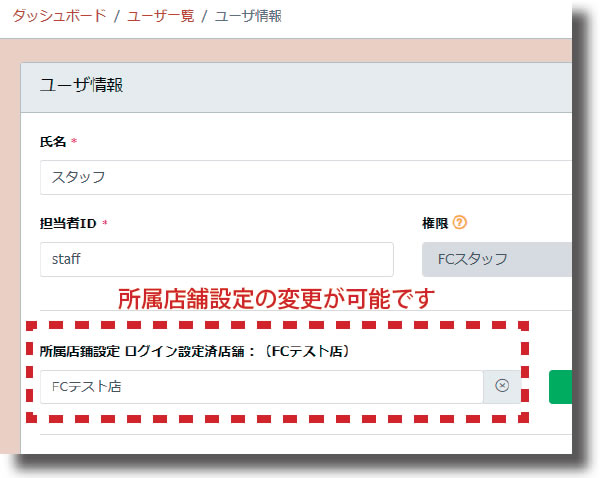Open the 所属店舗設定 field showing FCテスト店
Viewport: 600px width, 478px height.
point(260,387)
